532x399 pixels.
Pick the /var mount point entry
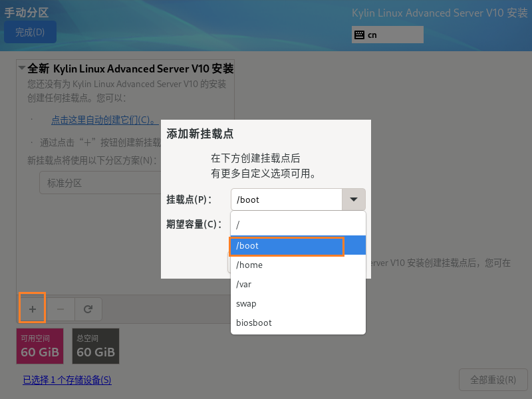pos(298,284)
